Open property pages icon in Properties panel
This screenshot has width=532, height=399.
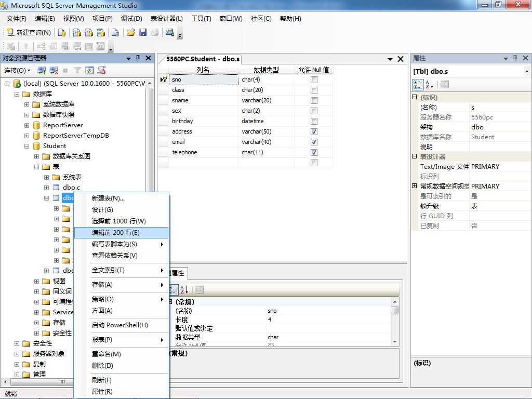pos(445,85)
